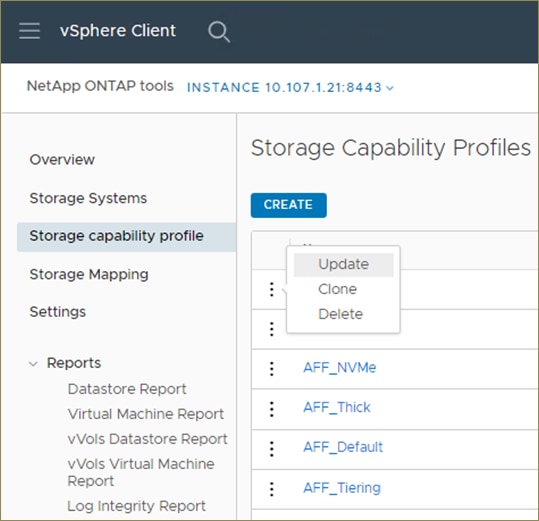Open the vVols Virtual Machine Report

(141, 473)
